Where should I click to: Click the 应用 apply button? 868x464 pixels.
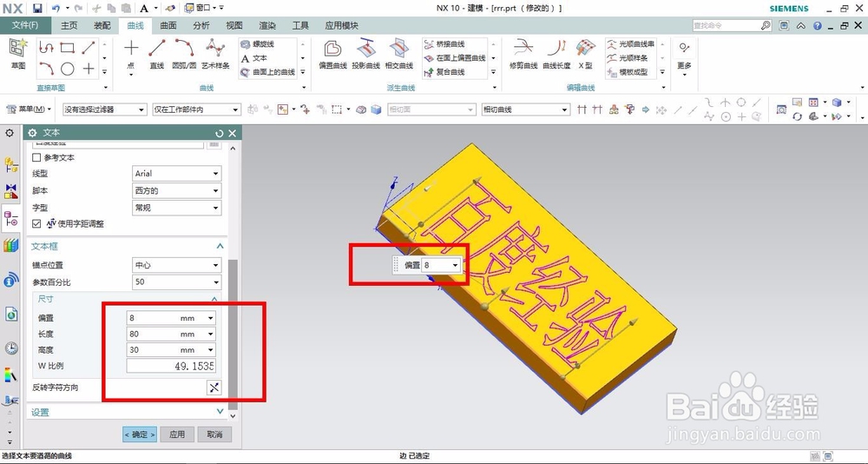pos(177,434)
